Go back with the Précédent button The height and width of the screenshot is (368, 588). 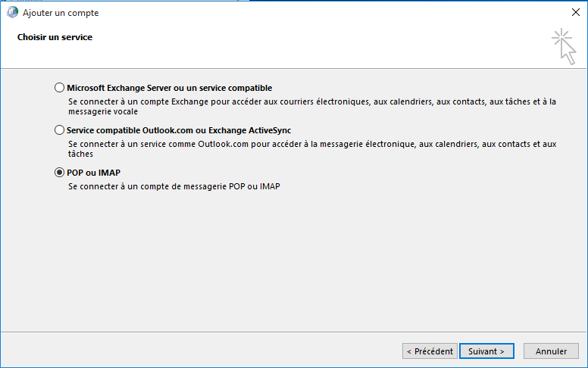pyautogui.click(x=430, y=351)
